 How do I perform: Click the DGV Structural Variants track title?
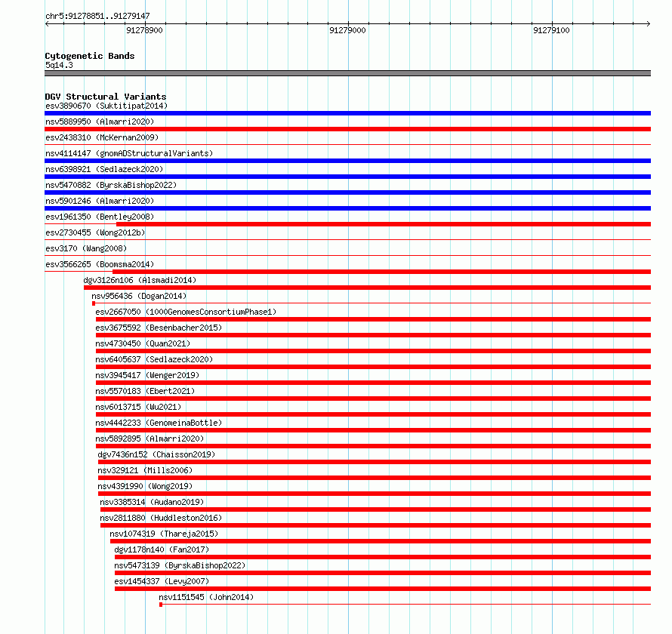tap(106, 97)
